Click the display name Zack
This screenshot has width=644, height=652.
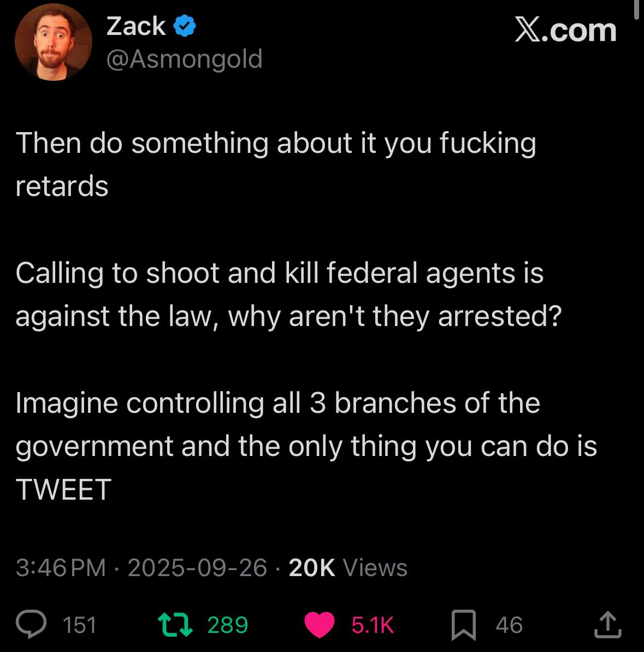point(136,26)
